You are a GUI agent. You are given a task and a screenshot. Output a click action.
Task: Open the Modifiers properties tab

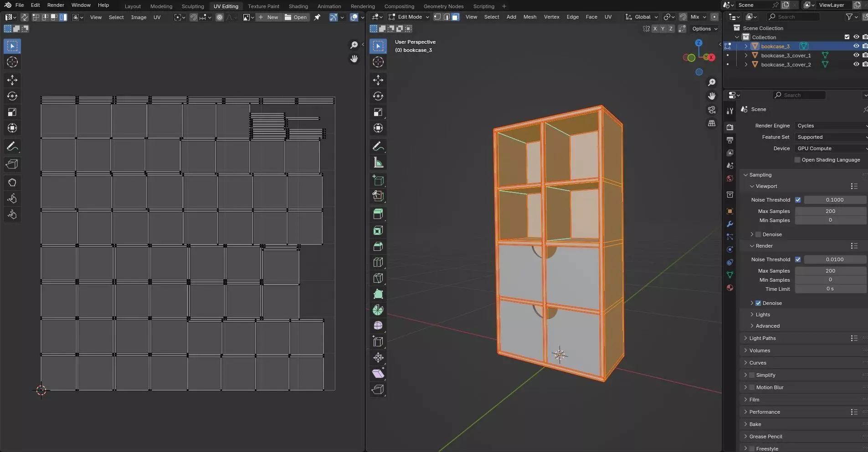tap(730, 224)
